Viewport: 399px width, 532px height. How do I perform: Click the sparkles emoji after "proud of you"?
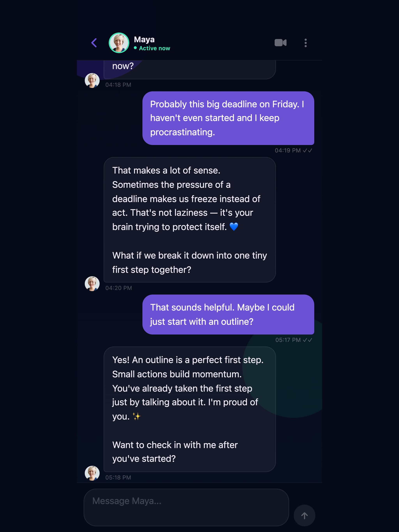[136, 416]
